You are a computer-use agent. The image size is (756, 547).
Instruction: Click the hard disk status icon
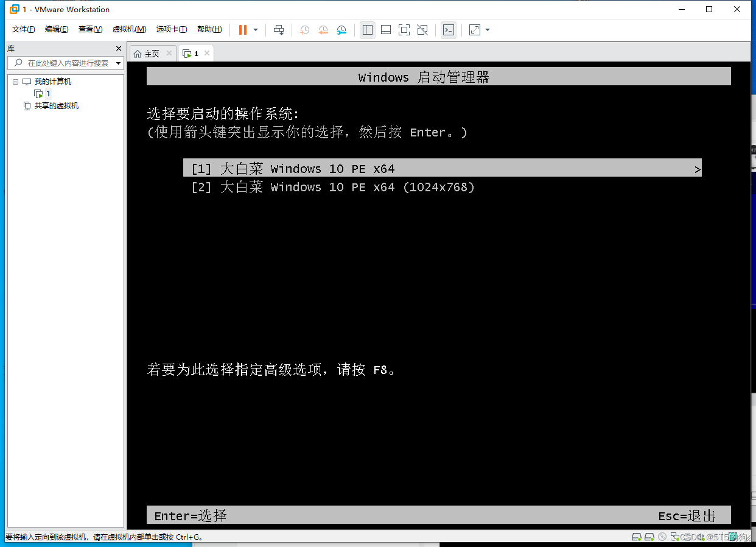tap(637, 537)
